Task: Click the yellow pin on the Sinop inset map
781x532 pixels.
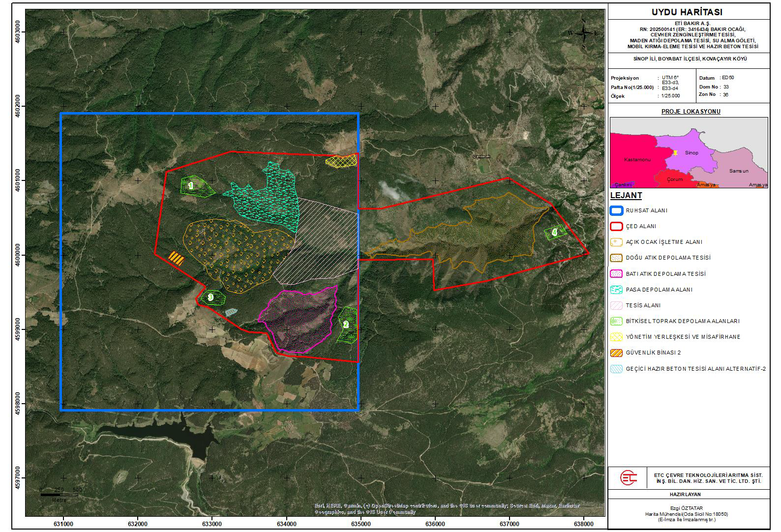Action: point(676,153)
